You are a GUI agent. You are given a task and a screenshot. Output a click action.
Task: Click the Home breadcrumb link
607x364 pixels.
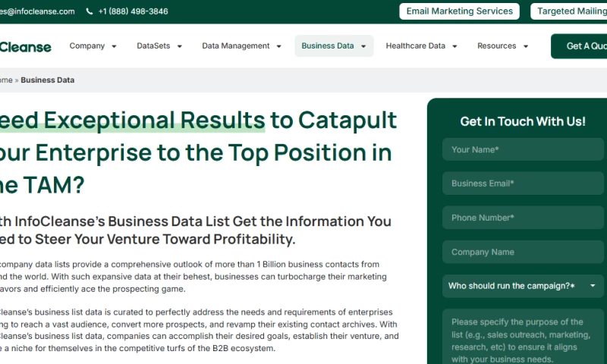pos(6,80)
